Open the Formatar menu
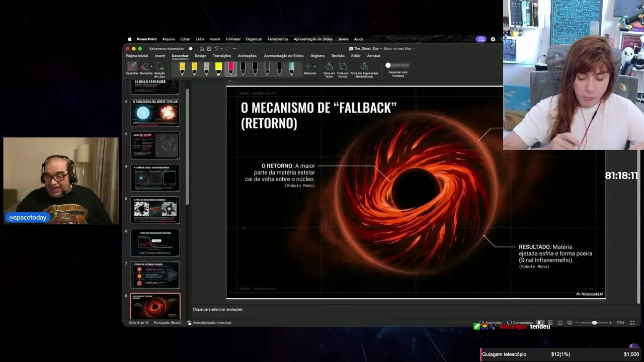The image size is (644, 362). 233,39
